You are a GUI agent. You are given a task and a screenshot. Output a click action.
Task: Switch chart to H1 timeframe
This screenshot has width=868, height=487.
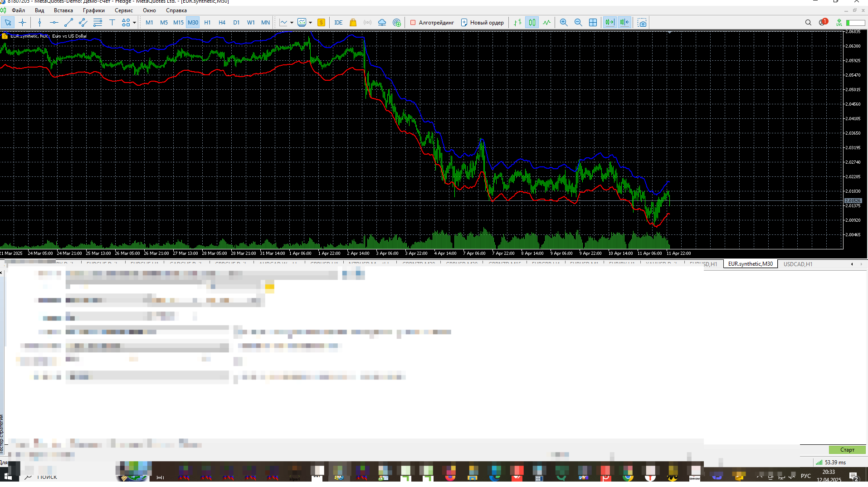click(x=207, y=22)
